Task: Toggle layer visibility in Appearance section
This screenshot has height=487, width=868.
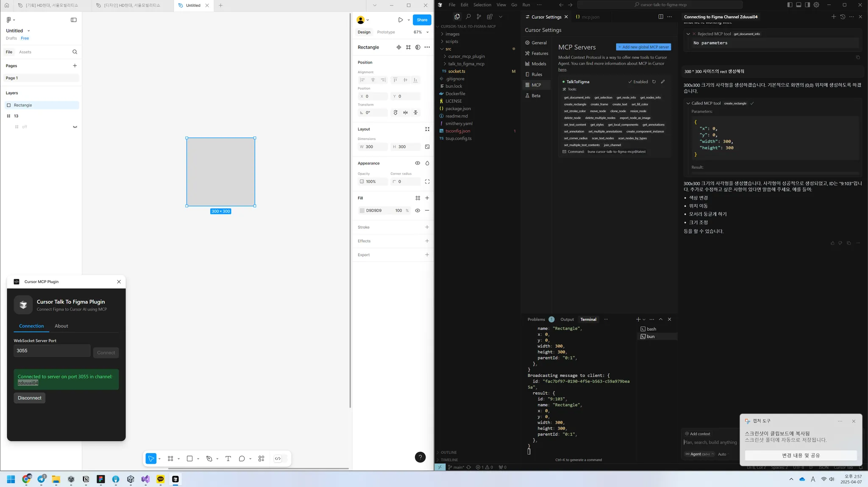Action: point(417,163)
